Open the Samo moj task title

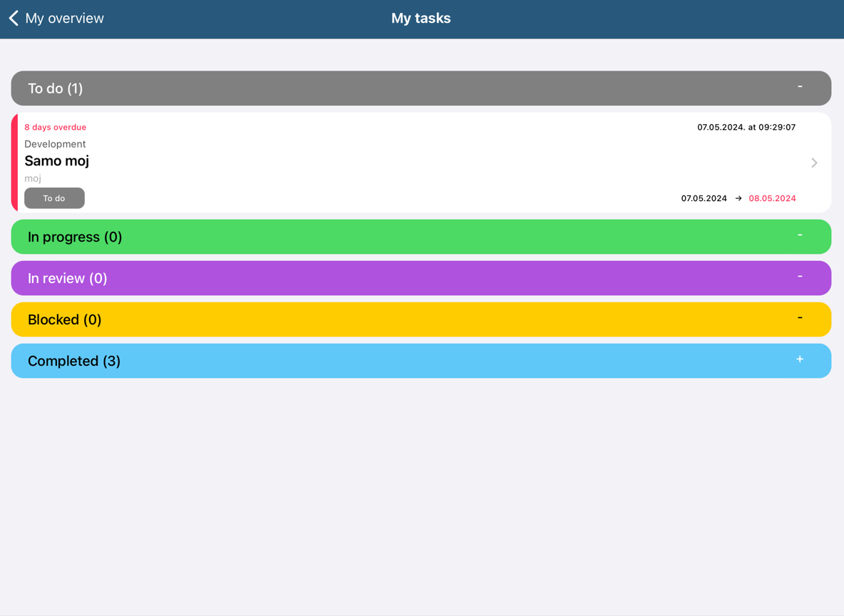[x=57, y=161]
